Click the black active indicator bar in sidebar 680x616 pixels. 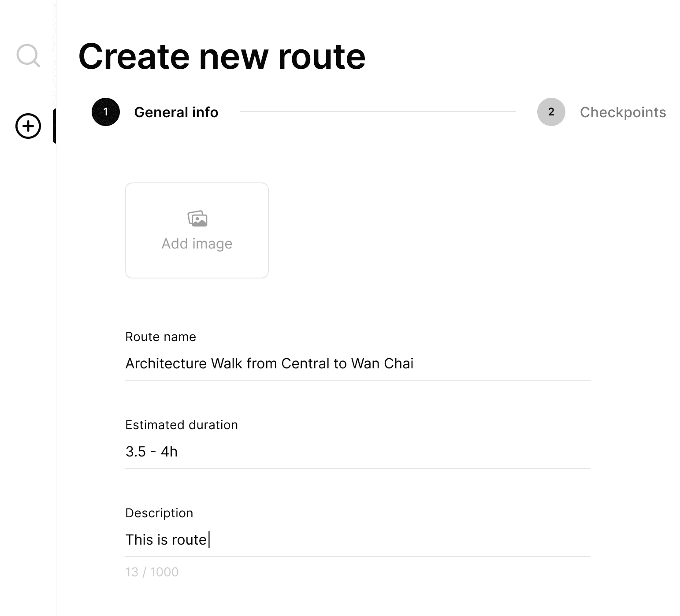(54, 126)
